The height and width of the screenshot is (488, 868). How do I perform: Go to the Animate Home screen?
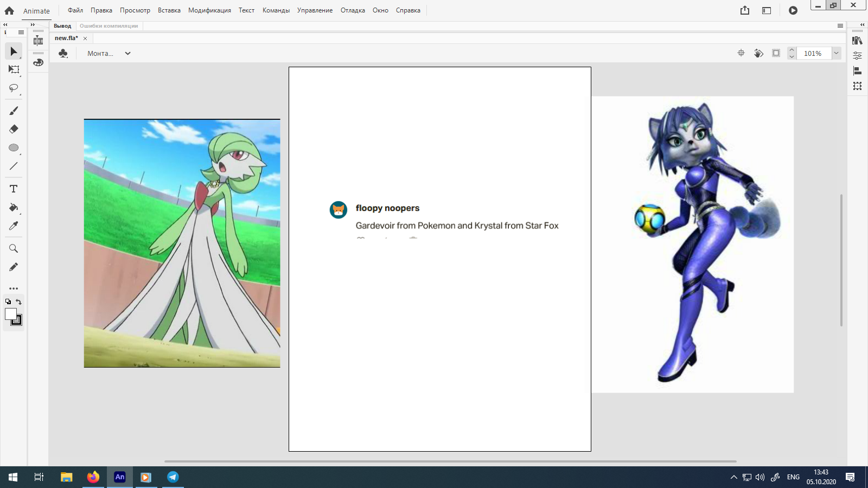click(9, 10)
